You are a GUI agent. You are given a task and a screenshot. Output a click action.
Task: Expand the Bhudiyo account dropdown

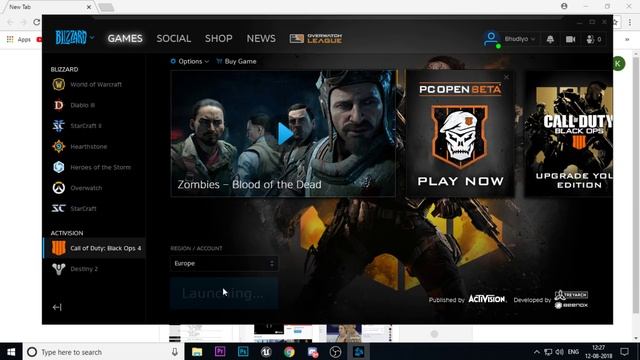(520, 39)
